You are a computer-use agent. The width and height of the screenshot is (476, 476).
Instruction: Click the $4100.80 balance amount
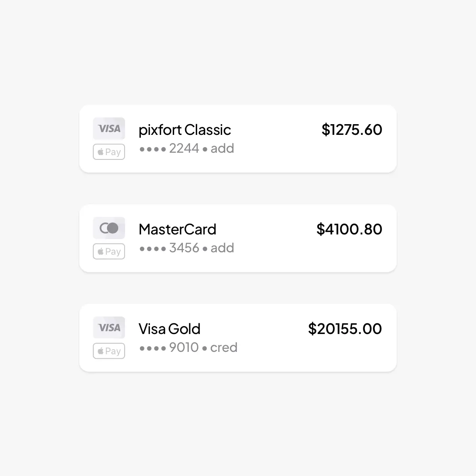coord(349,229)
